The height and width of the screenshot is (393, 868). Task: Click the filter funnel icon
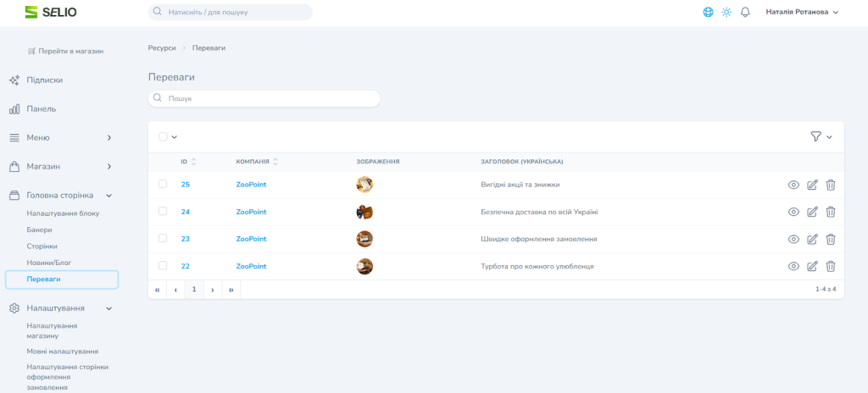coord(815,136)
